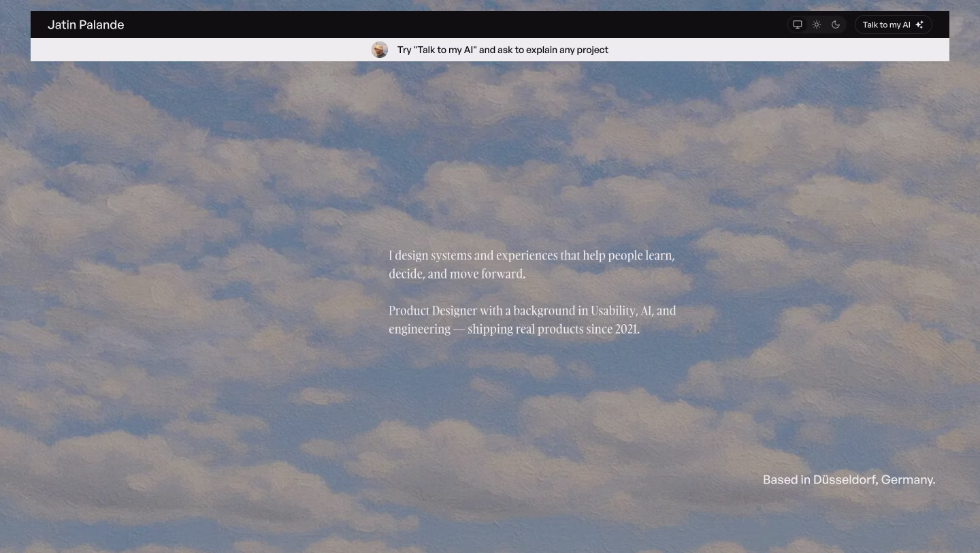Click the Jatin Palande site name

[x=86, y=25]
